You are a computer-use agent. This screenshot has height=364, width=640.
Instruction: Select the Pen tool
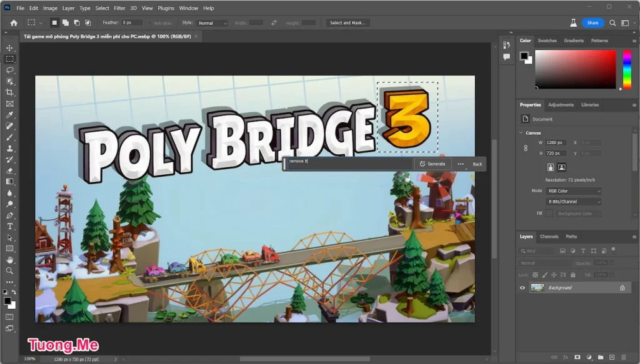10,215
